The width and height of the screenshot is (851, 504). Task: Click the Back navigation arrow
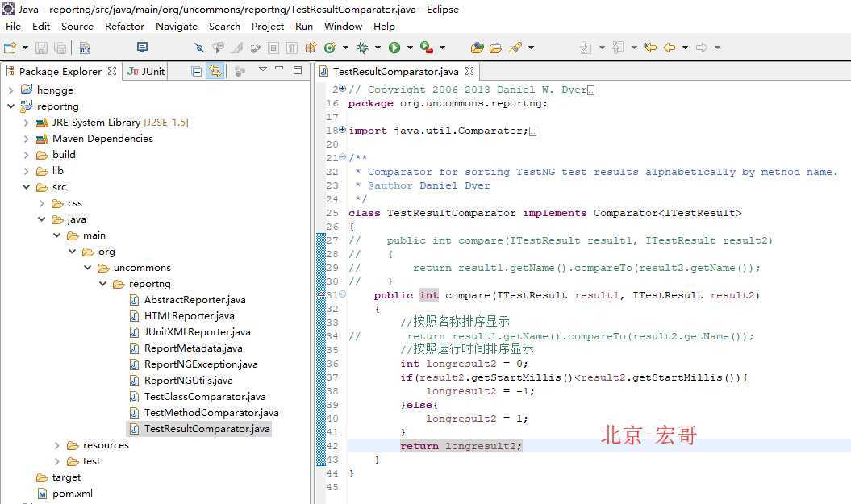[670, 48]
